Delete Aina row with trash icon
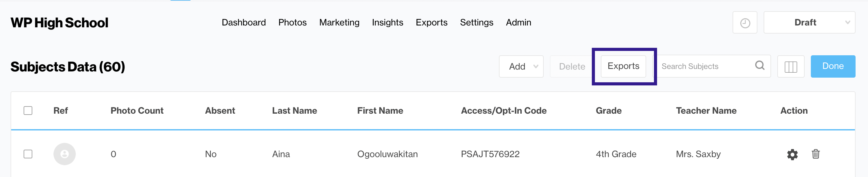Image resolution: width=868 pixels, height=177 pixels. point(815,154)
